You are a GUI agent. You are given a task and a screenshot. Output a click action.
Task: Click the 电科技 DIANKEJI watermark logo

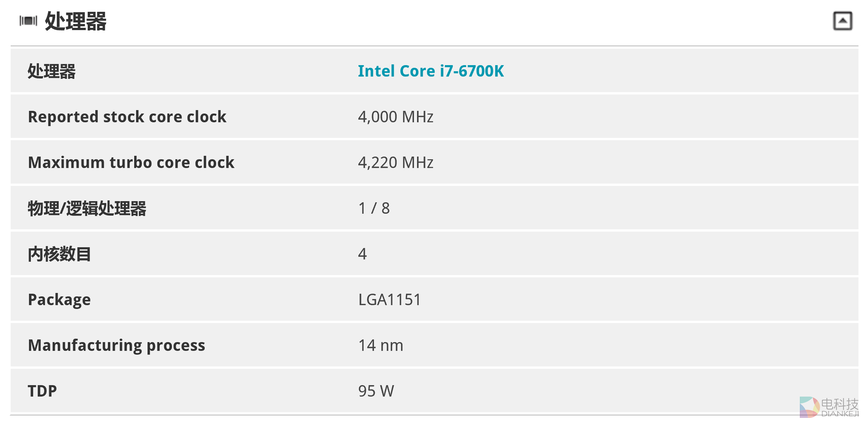(829, 407)
